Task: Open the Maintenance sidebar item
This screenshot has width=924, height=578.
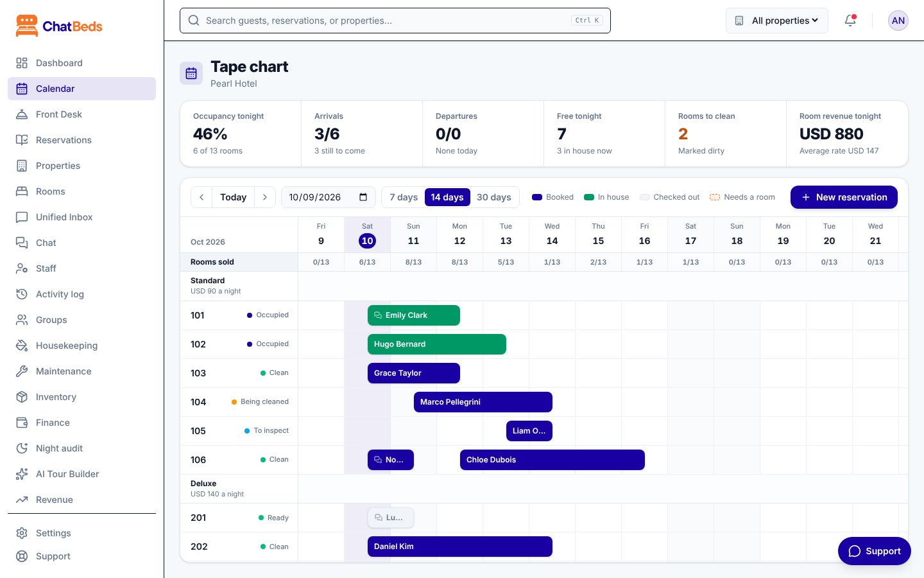Action: click(81, 371)
